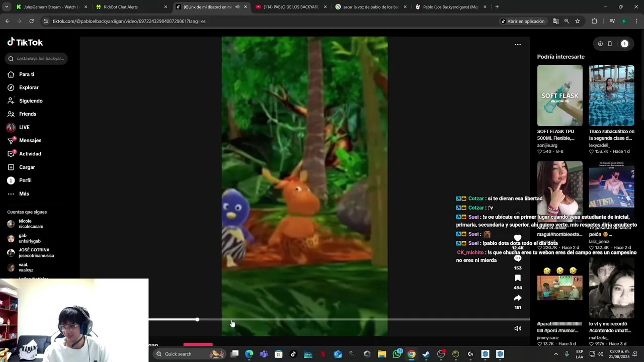Viewport: 644px width, 362px height.
Task: Open the comments bubble showing 153
Action: click(x=518, y=258)
